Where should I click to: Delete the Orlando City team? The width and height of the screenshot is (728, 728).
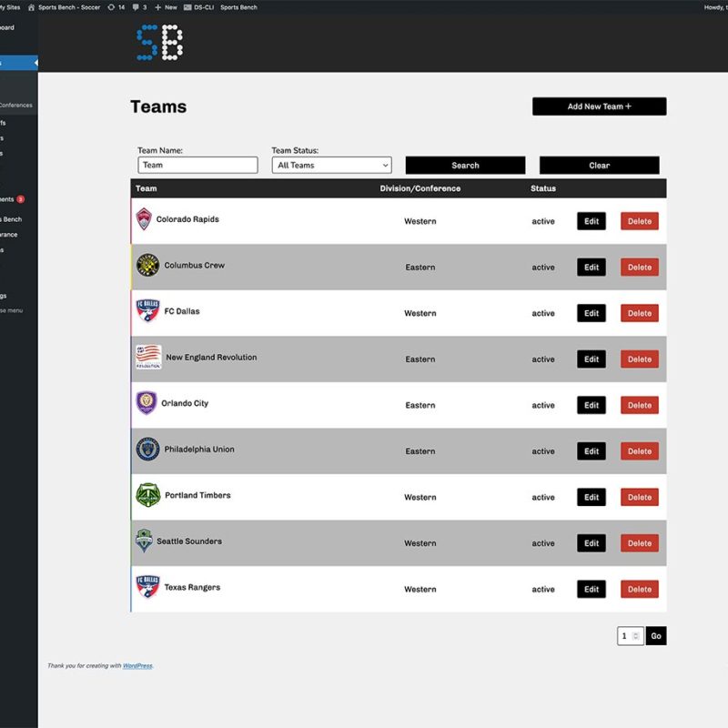click(x=640, y=405)
